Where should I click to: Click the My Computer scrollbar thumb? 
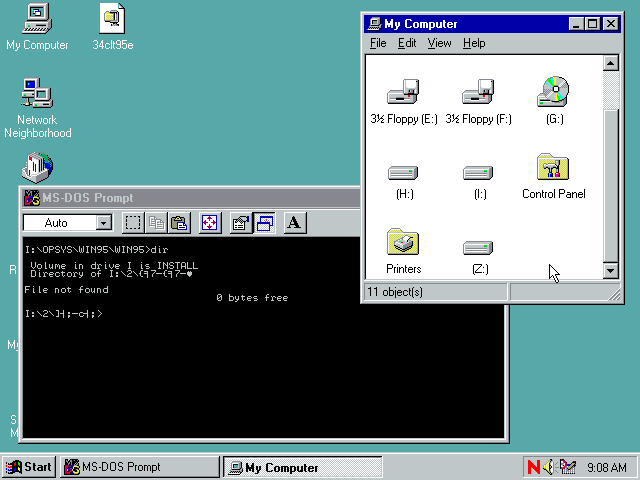click(x=611, y=185)
